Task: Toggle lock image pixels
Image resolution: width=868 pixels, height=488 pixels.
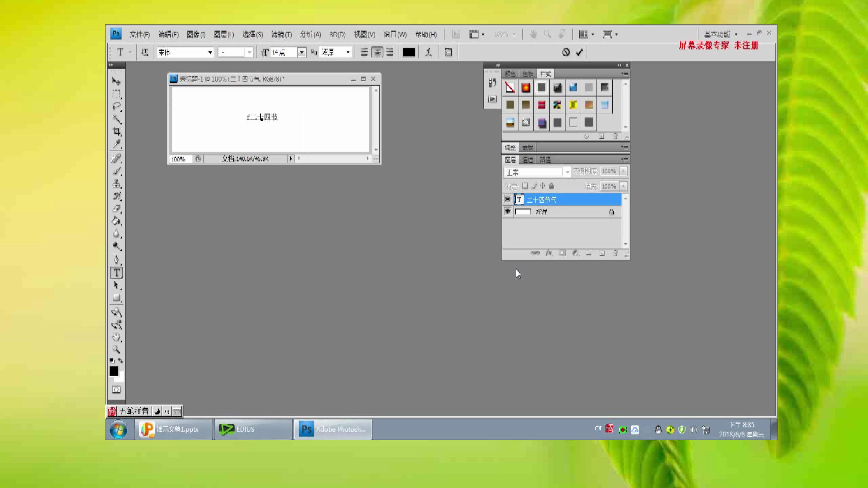Action: click(534, 186)
